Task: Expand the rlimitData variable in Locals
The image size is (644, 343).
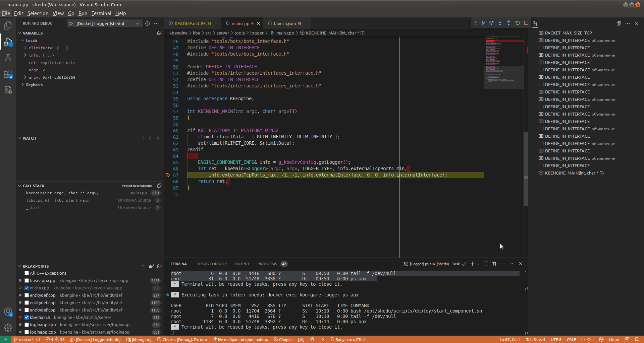Action: tap(25, 48)
